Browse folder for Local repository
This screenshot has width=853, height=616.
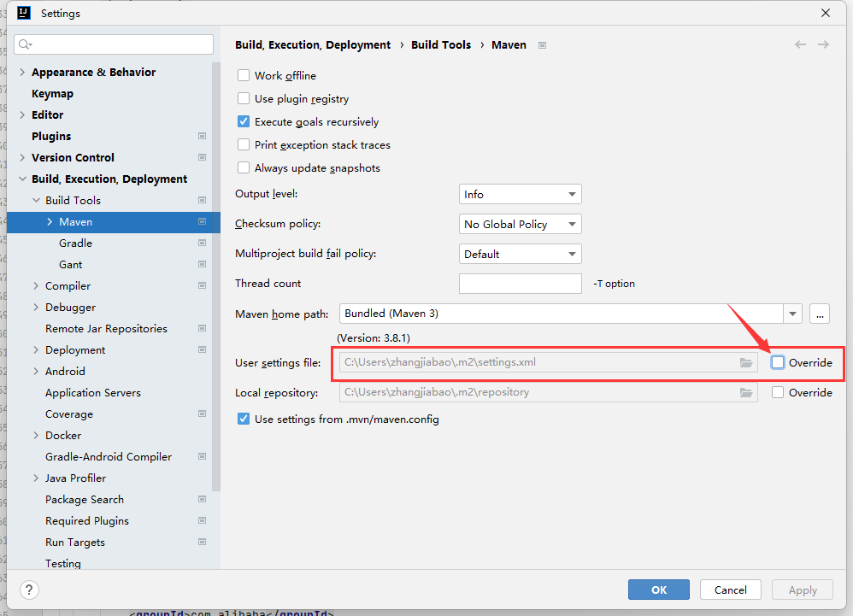(x=746, y=392)
